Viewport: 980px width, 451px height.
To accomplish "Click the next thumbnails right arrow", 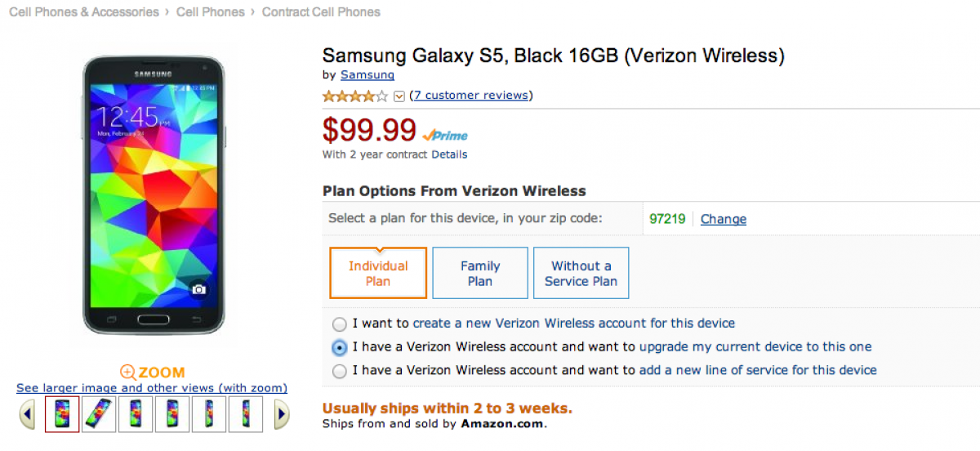I will 281,414.
